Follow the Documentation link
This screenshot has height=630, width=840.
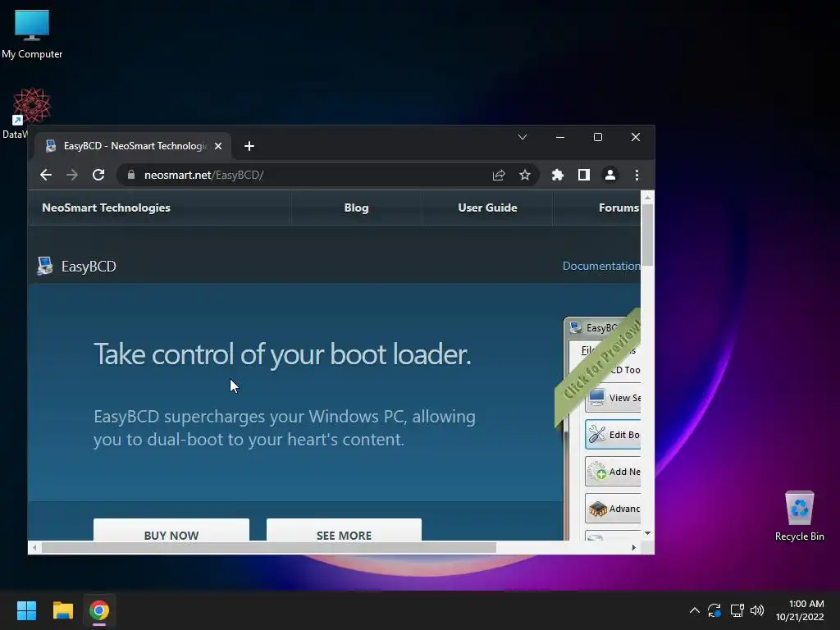(x=601, y=267)
